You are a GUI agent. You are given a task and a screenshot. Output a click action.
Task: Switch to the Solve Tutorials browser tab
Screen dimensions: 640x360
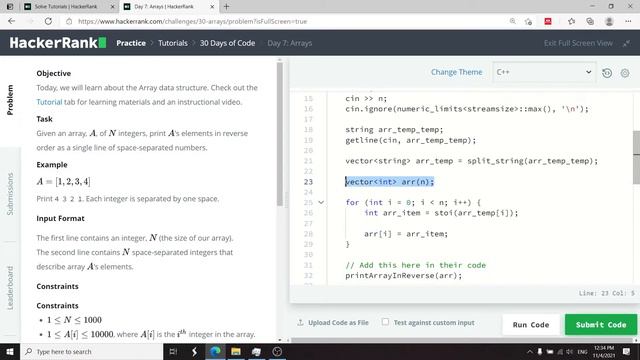pos(66,7)
